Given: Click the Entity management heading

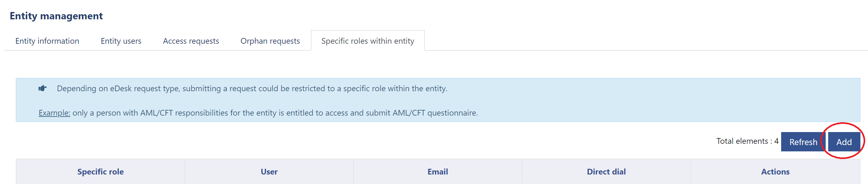Looking at the screenshot, I should [x=56, y=16].
